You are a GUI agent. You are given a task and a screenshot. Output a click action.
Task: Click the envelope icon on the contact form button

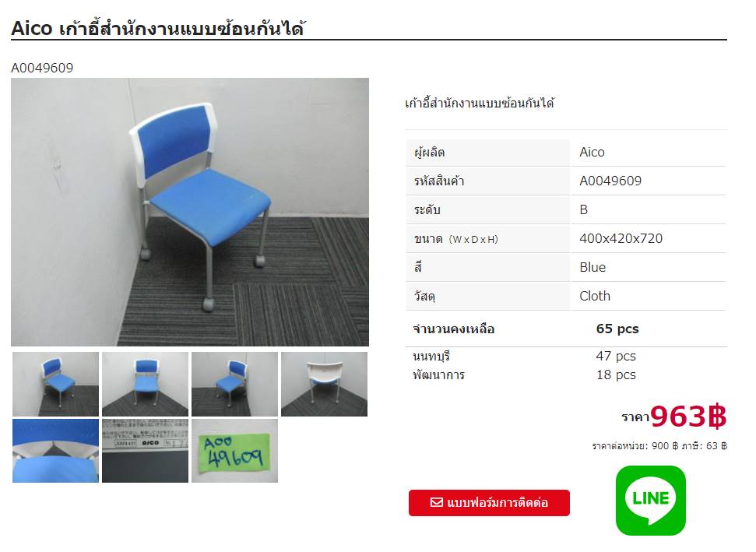pos(436,502)
